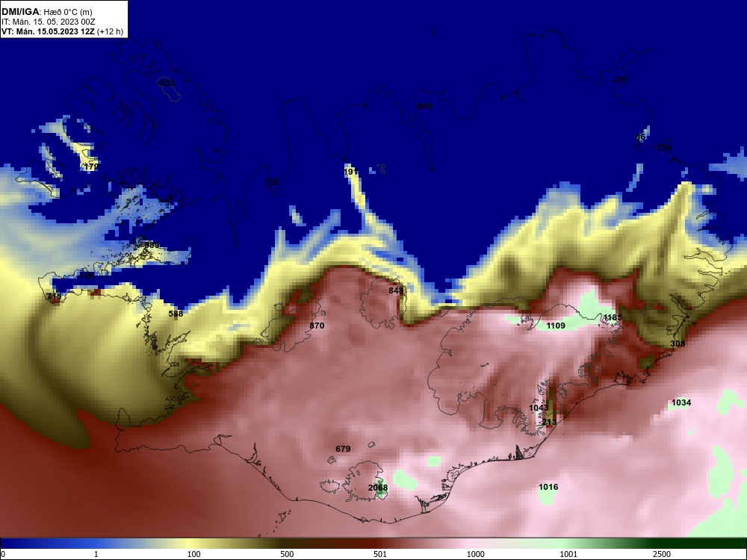This screenshot has height=560, width=747.
Task: Select the color scale label 100
Action: pos(193,554)
